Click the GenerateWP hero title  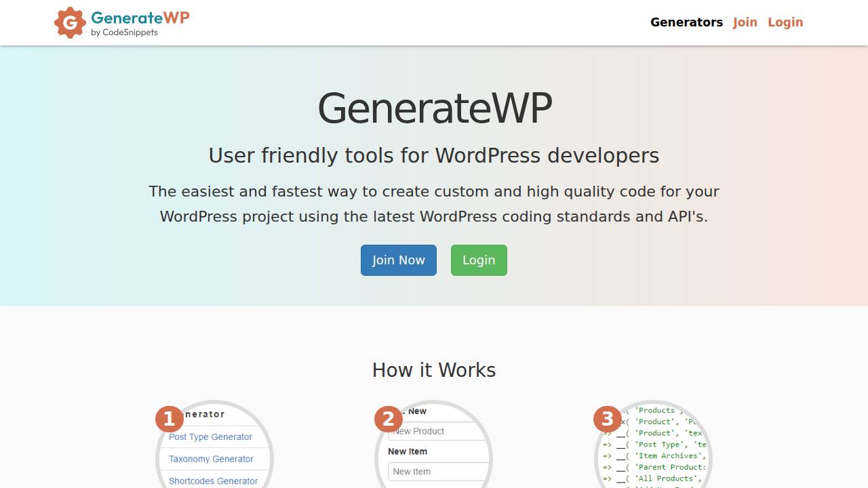(x=433, y=107)
